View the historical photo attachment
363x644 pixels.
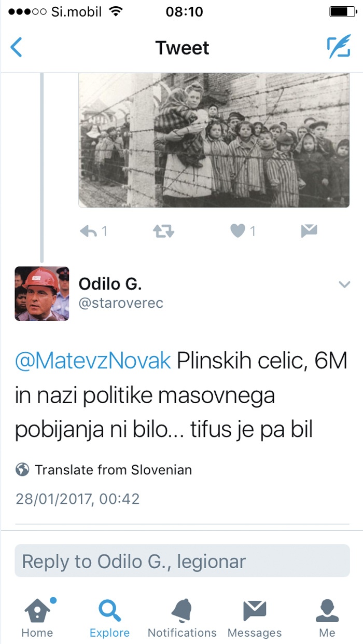tap(214, 140)
